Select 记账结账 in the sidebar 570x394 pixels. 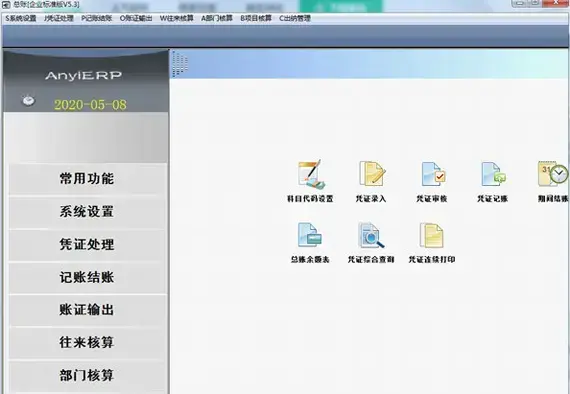(x=87, y=277)
